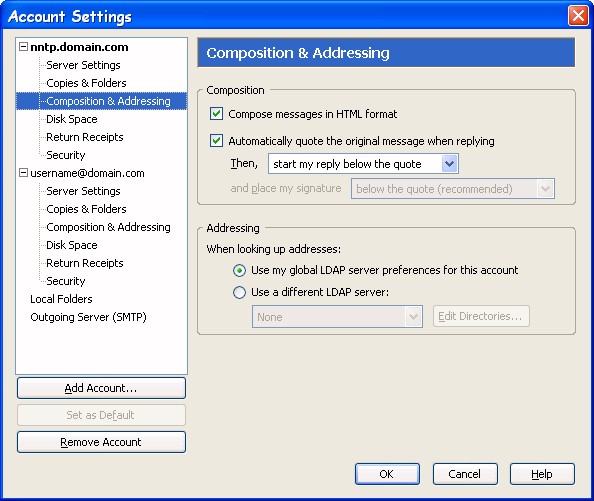The width and height of the screenshot is (594, 501).
Task: Open the Help button
Action: coord(542,474)
